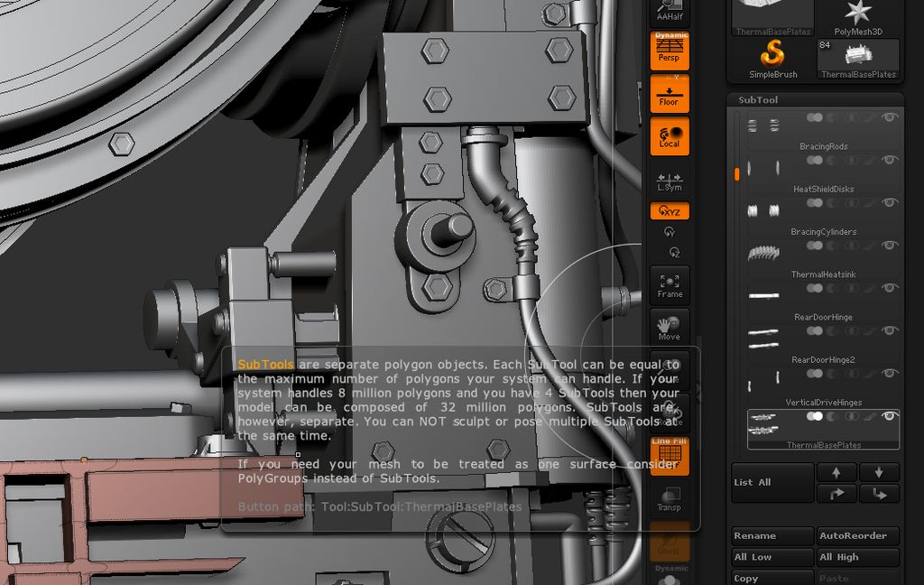Frame the model with the Frame icon
The height and width of the screenshot is (585, 924).
click(669, 284)
